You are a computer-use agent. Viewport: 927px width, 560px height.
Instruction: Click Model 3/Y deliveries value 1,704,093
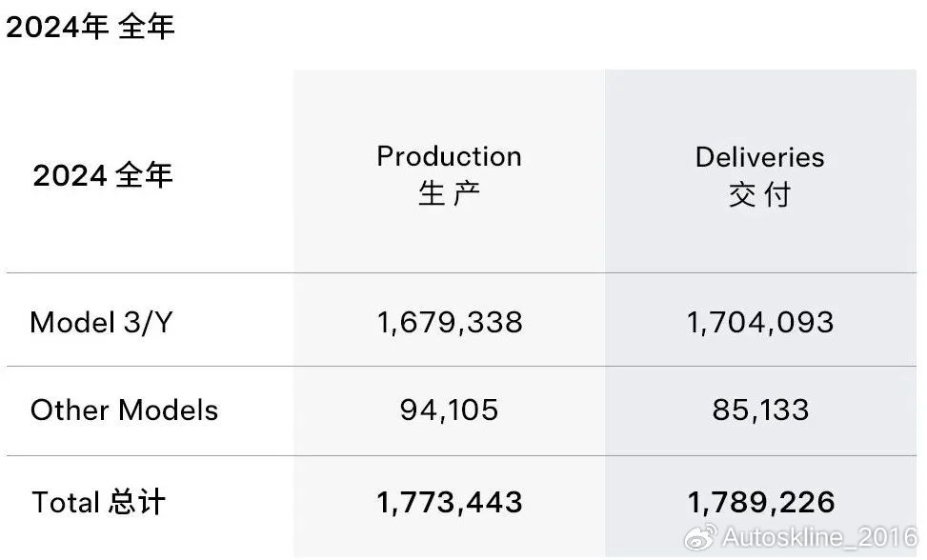pyautogui.click(x=760, y=323)
